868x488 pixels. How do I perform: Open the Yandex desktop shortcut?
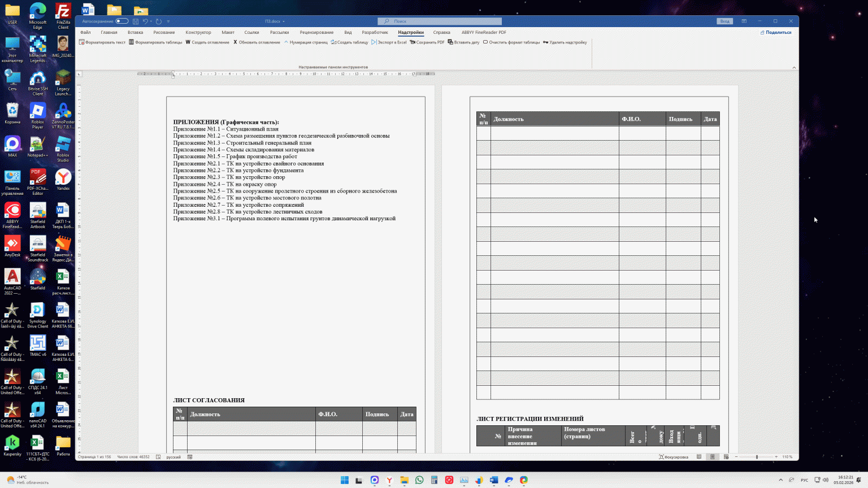(63, 180)
